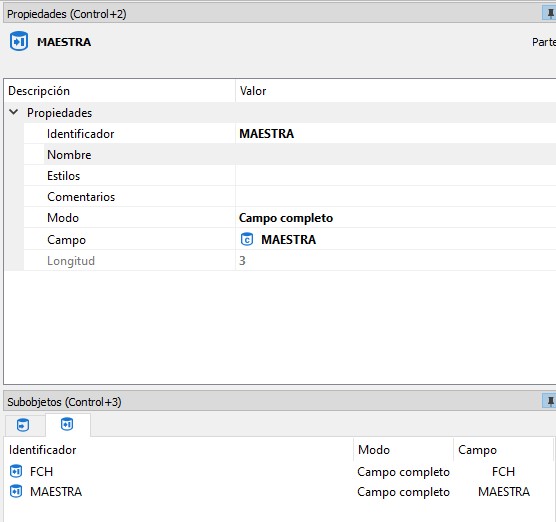The height and width of the screenshot is (522, 556).
Task: Click the FCH row icon in Subobjetos
Action: pos(16,471)
